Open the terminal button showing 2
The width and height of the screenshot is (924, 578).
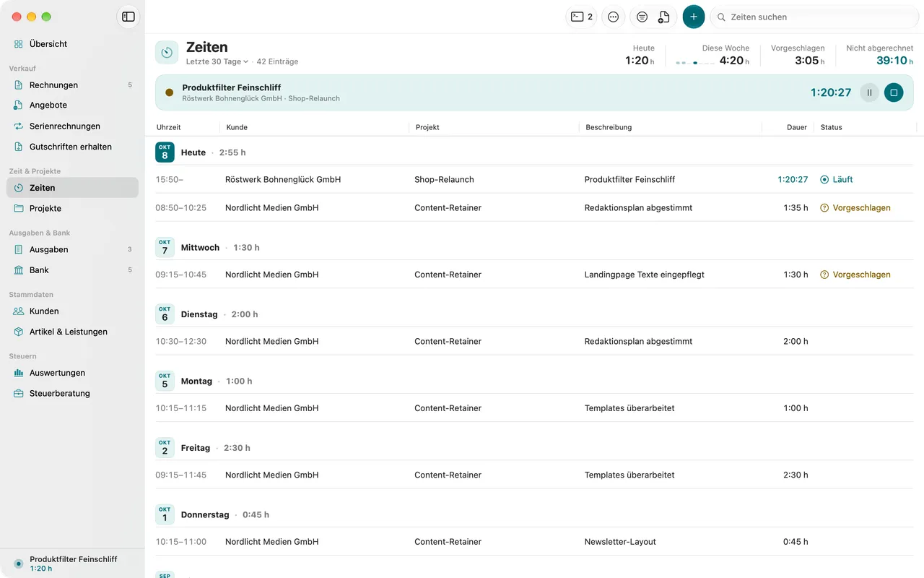click(x=581, y=17)
